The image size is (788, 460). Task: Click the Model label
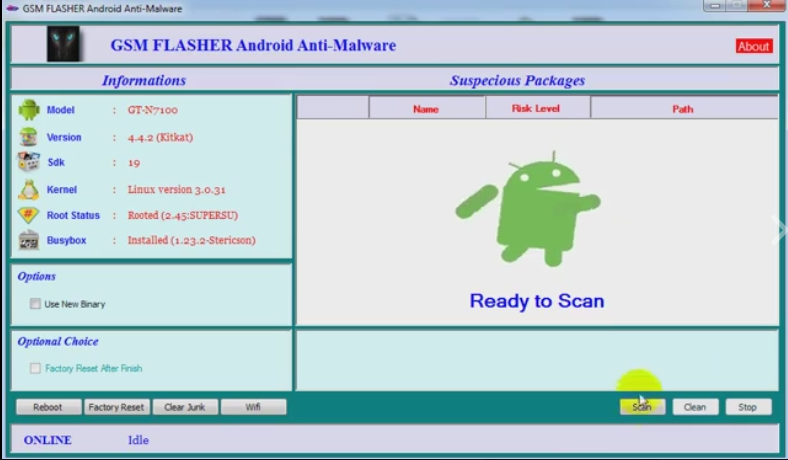61,110
